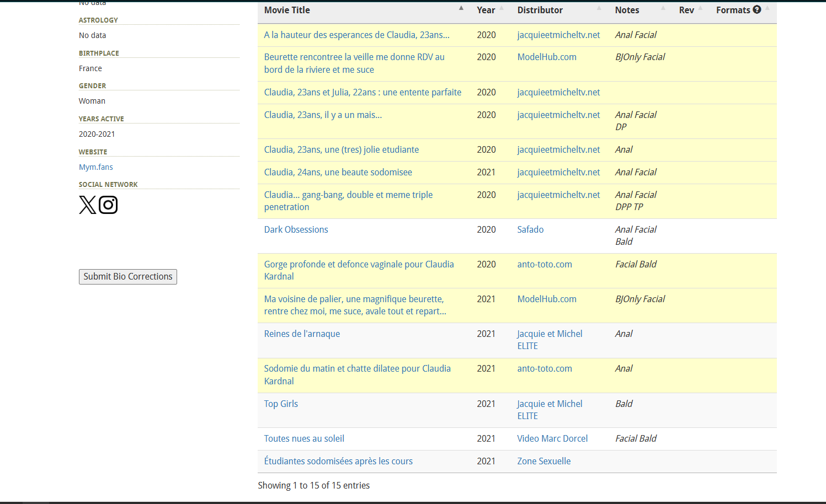826x504 pixels.
Task: Open the Dark Obsessions movie link
Action: click(296, 229)
